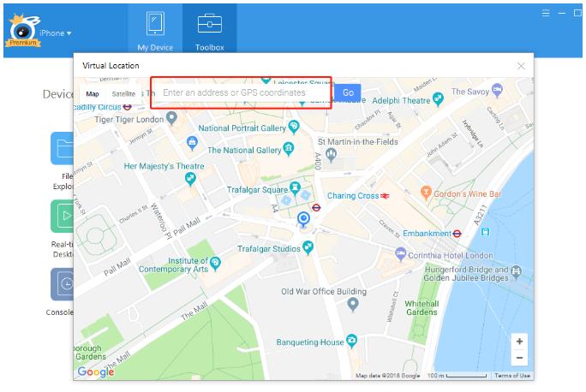Select National Portrait Gallery marker
The height and width of the screenshot is (392, 586).
[294, 127]
